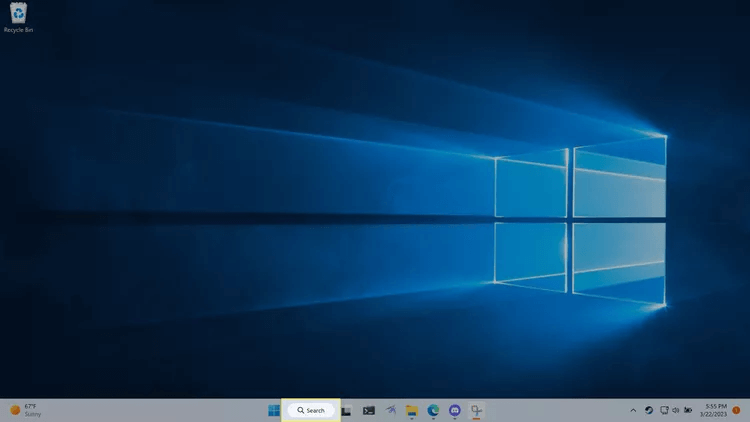This screenshot has height=422, width=750.
Task: Open the weather widget showing Sunny
Action: click(x=26, y=410)
